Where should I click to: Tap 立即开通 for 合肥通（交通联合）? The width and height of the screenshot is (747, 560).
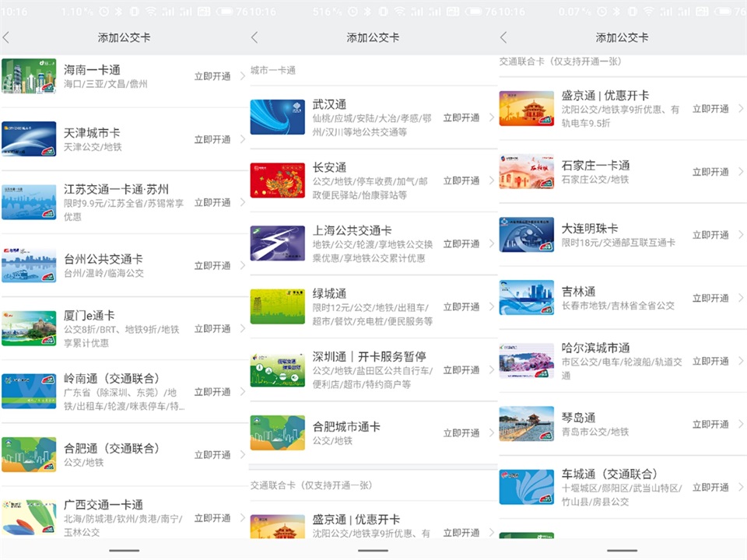tap(212, 455)
